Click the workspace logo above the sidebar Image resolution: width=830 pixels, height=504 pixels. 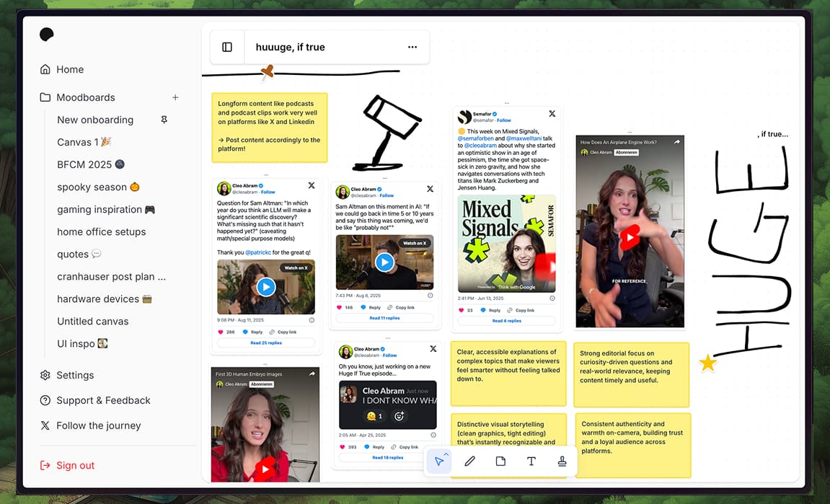click(46, 34)
